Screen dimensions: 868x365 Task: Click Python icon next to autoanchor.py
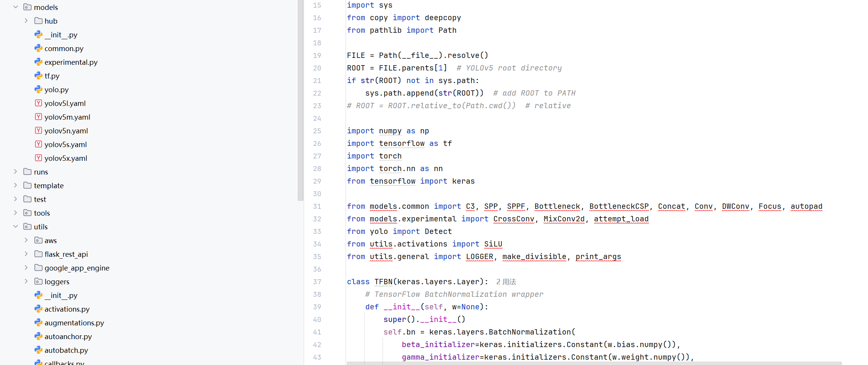tap(38, 336)
